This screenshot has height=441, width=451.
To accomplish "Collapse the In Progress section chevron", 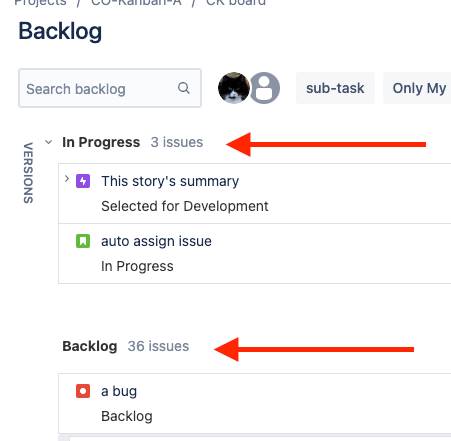I will pos(49,142).
